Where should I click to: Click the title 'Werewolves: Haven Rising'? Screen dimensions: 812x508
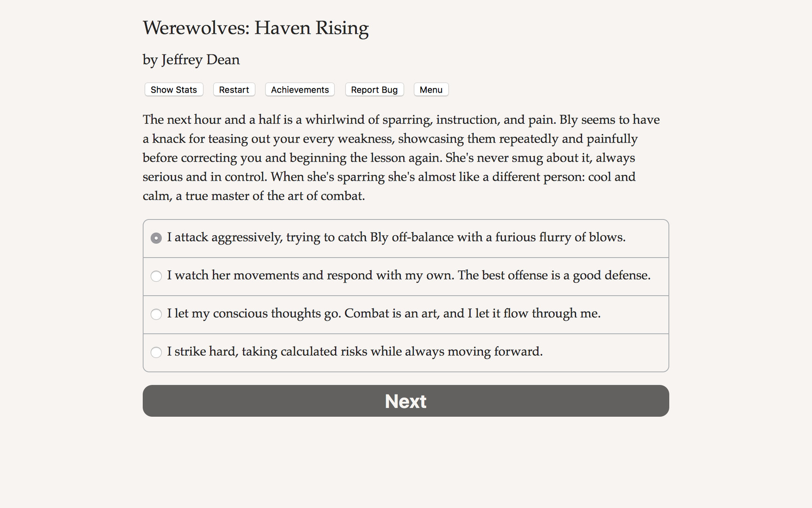[x=256, y=28]
